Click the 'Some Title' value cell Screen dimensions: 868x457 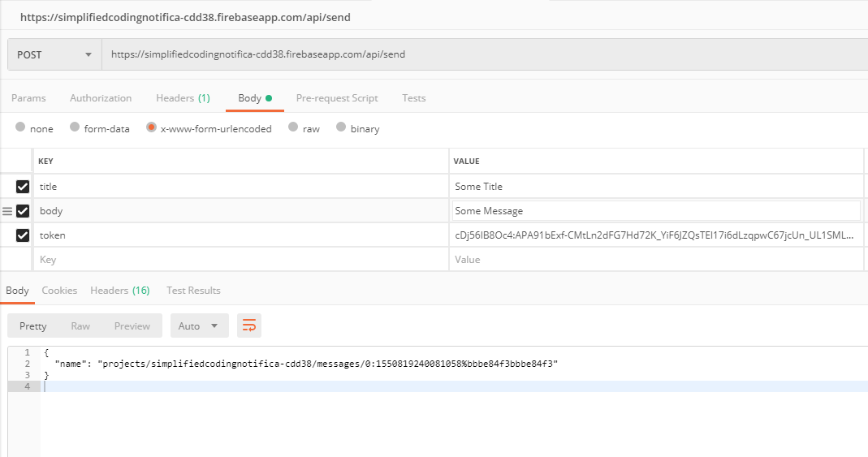point(656,187)
